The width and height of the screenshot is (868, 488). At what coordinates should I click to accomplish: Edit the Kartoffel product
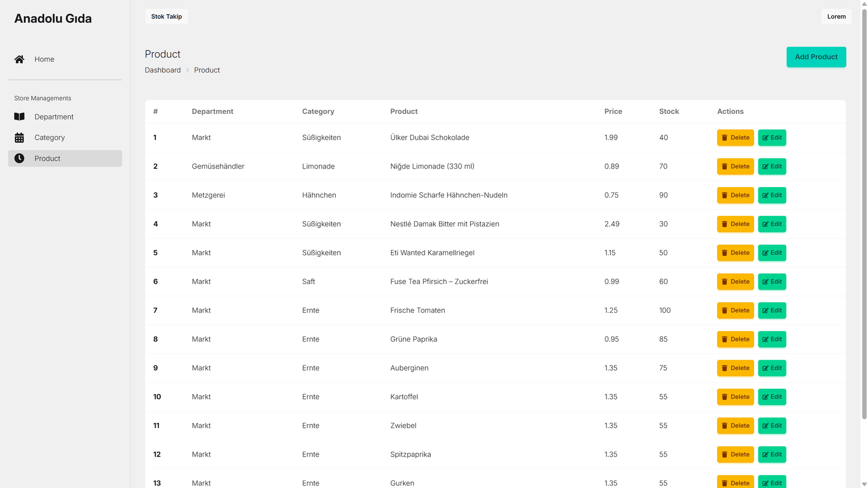[772, 397]
